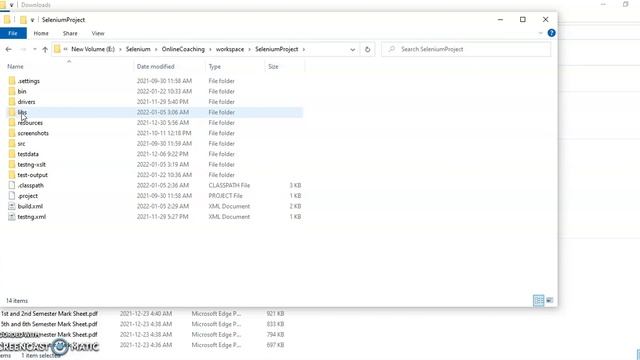Sort by the Type column
Viewport: 640px width, 360px height.
pos(215,66)
